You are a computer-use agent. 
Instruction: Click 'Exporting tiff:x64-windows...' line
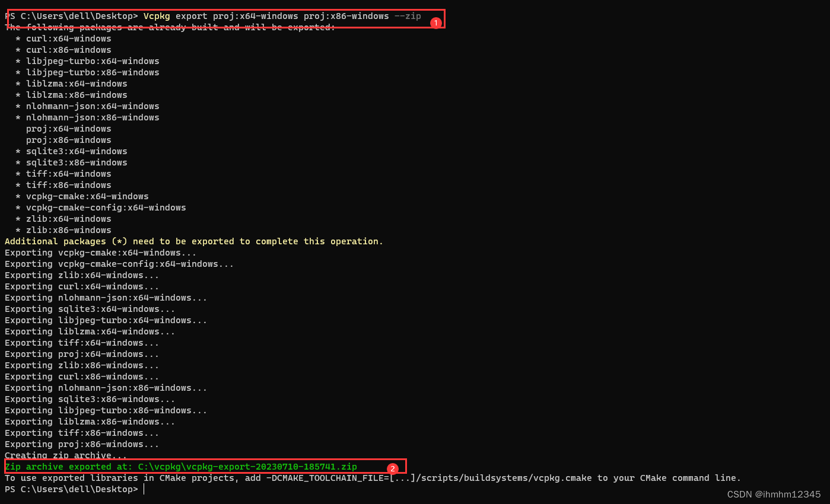point(82,343)
